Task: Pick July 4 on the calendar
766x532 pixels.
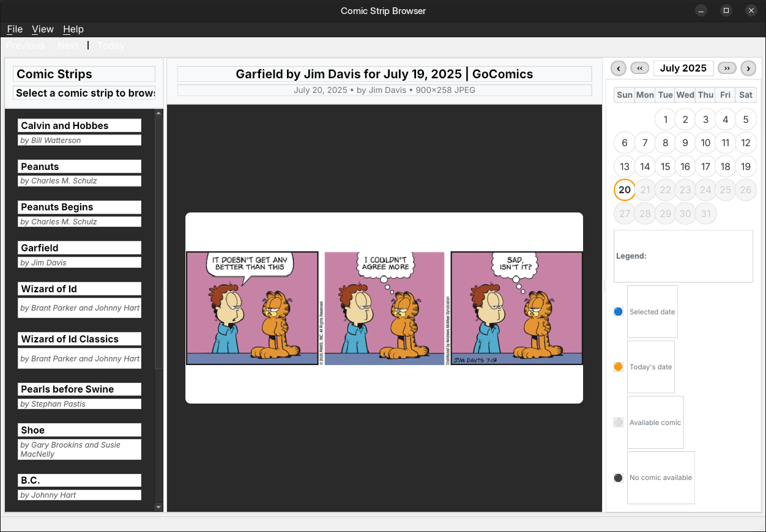Action: [725, 120]
